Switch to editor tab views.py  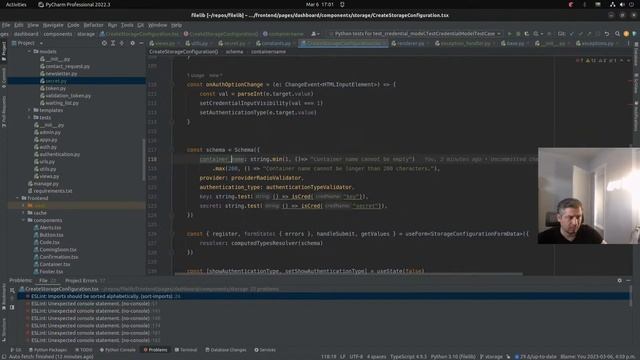(x=164, y=43)
